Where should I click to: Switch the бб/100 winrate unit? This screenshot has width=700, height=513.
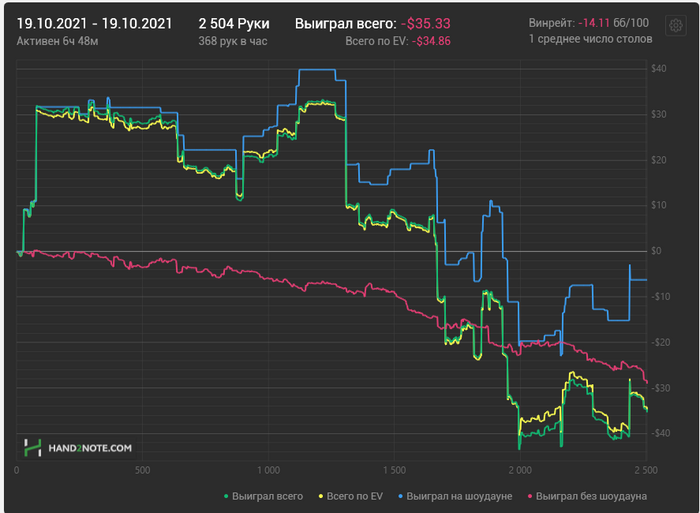click(x=631, y=22)
